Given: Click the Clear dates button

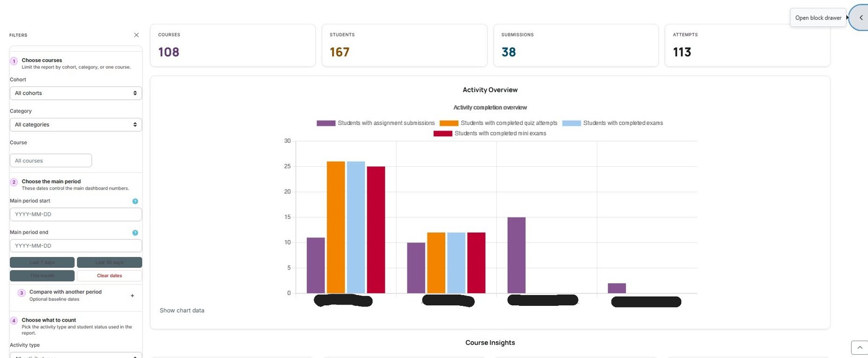Looking at the screenshot, I should coord(110,275).
